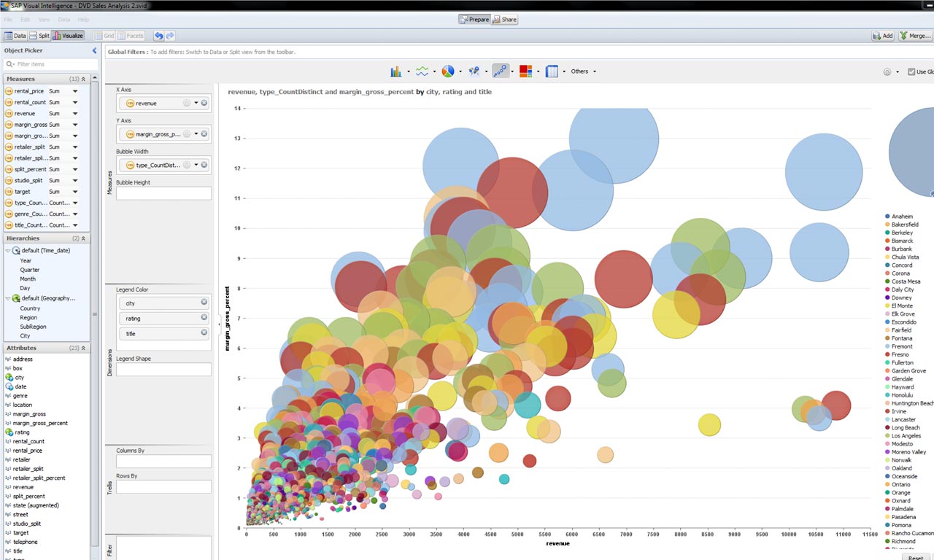Toggle the Use Global filters checkbox
The width and height of the screenshot is (934, 560).
click(911, 71)
